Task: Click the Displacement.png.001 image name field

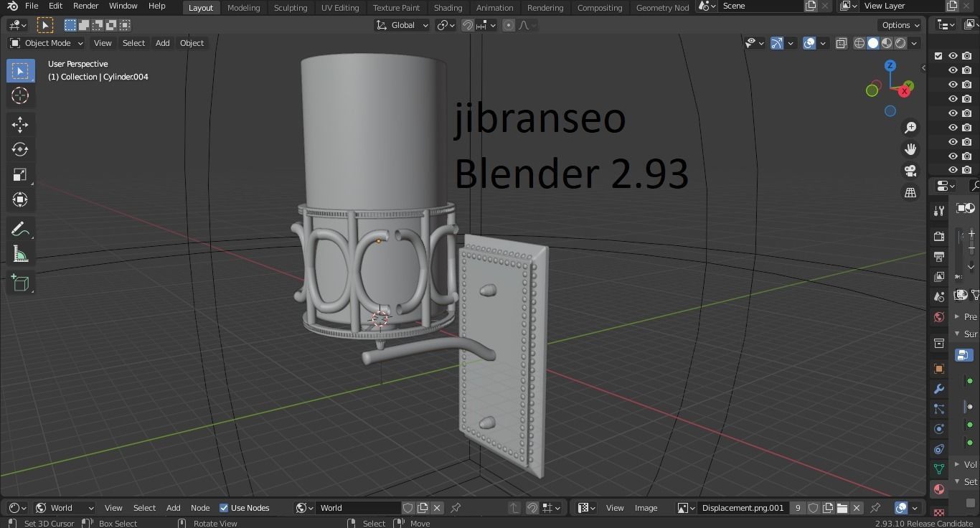Action: tap(743, 508)
